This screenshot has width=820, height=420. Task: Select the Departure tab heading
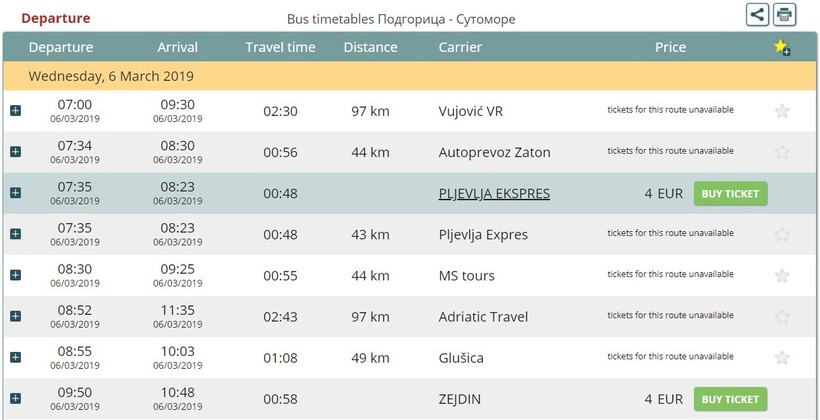coord(55,18)
